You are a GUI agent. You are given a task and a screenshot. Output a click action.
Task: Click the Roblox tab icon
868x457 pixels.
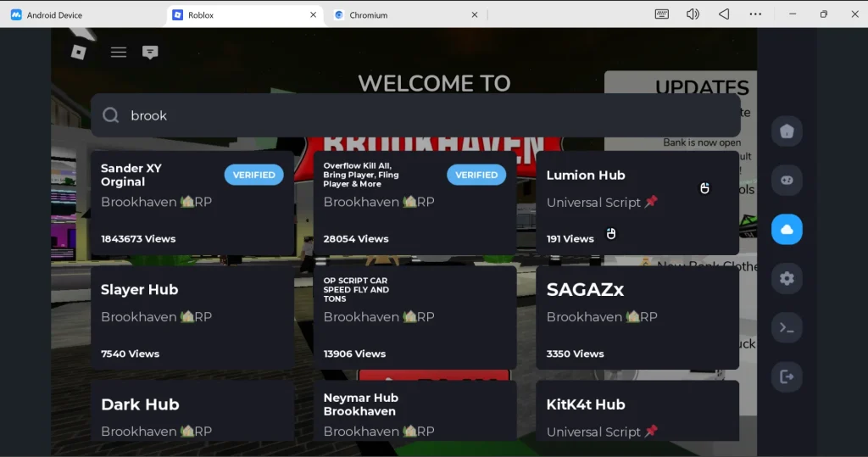click(178, 15)
